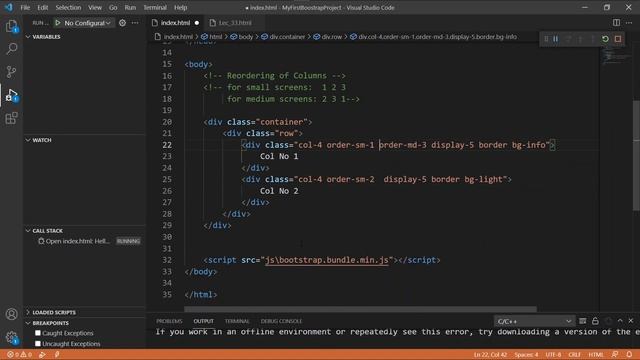Viewport: 640px width, 360px height.
Task: Click CRLF end of line in status bar
Action: click(x=574, y=354)
